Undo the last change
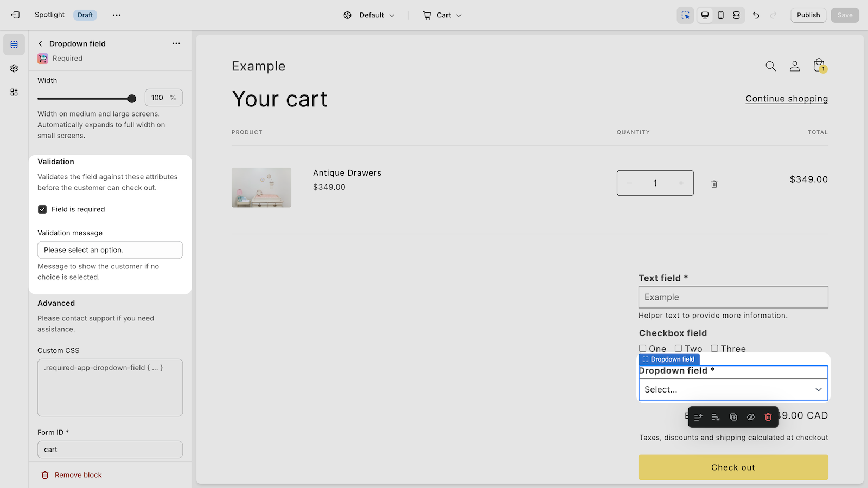868x488 pixels. click(756, 15)
